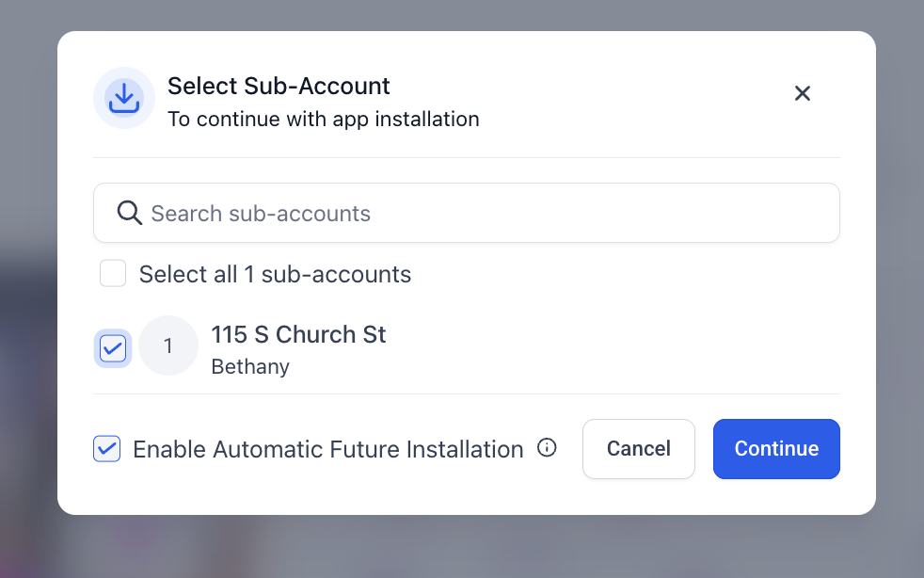Click the 'Select all 1 sub-accounts' label
The height and width of the screenshot is (578, 924).
[275, 274]
